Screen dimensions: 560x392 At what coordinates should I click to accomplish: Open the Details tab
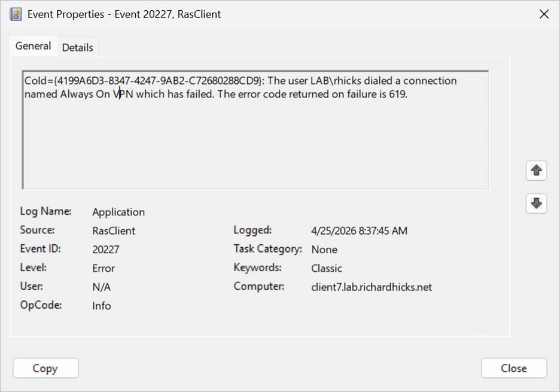(78, 47)
